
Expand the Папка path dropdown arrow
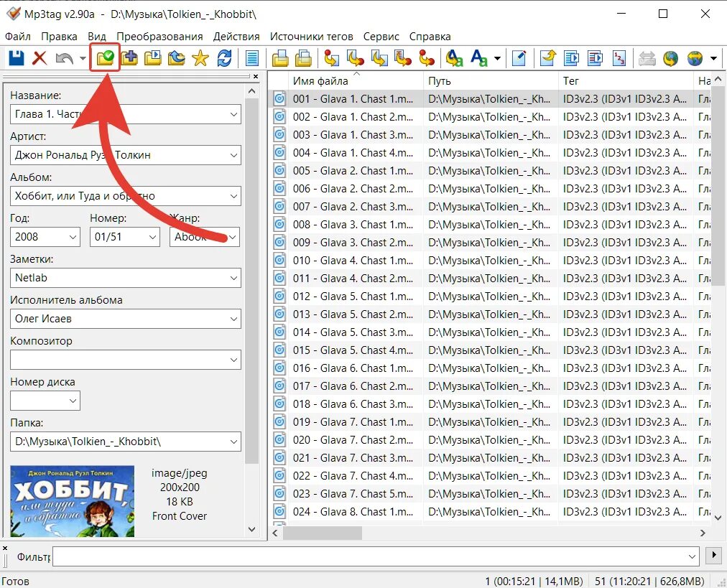(x=233, y=442)
